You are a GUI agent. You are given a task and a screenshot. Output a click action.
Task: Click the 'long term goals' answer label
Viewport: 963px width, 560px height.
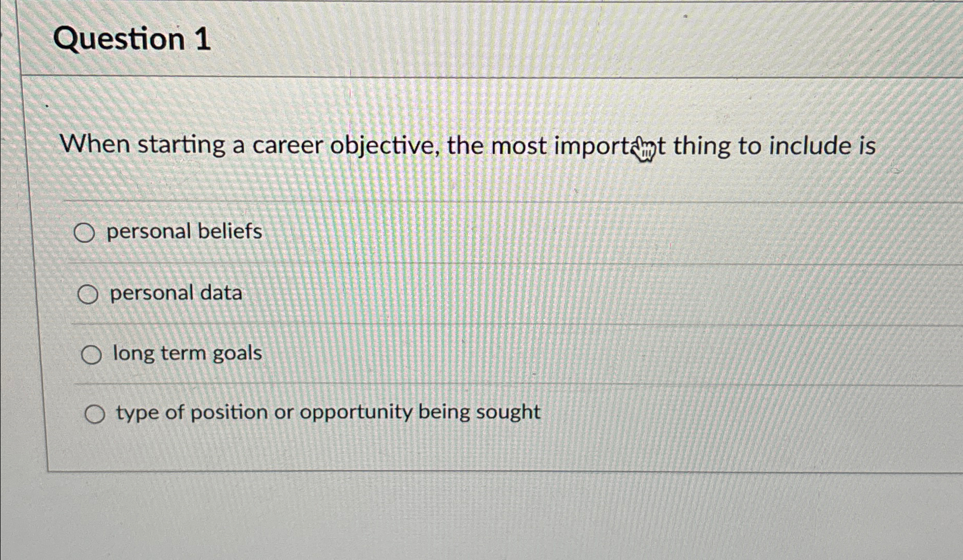coord(187,353)
